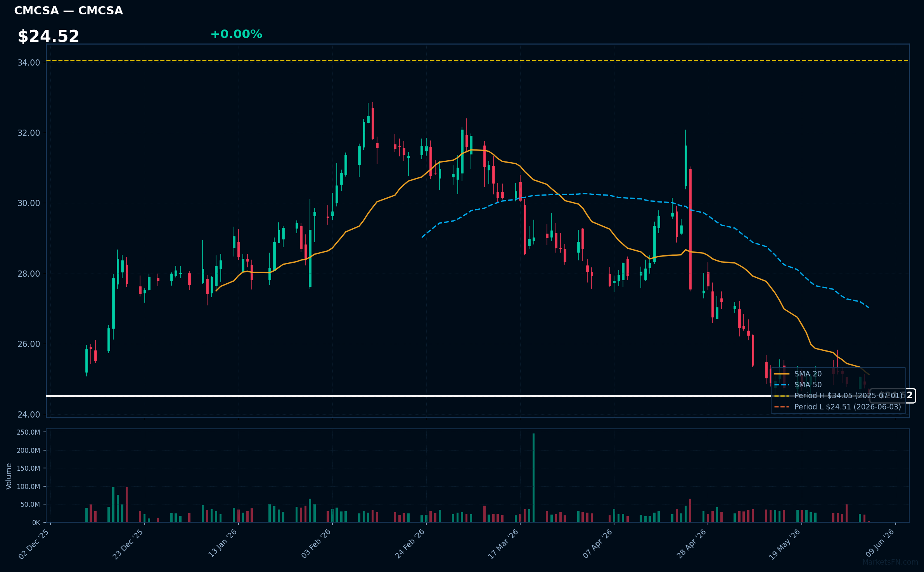Click the vertical Volume axis title
Screen dimensions: 924x572
tap(9, 476)
